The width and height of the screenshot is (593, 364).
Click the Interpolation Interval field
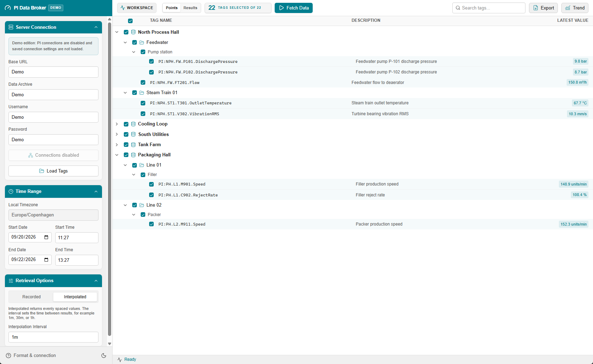tap(53, 337)
